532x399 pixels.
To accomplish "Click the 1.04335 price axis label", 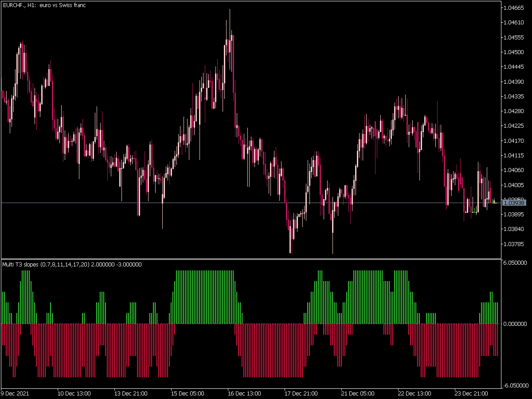I will click(x=514, y=96).
